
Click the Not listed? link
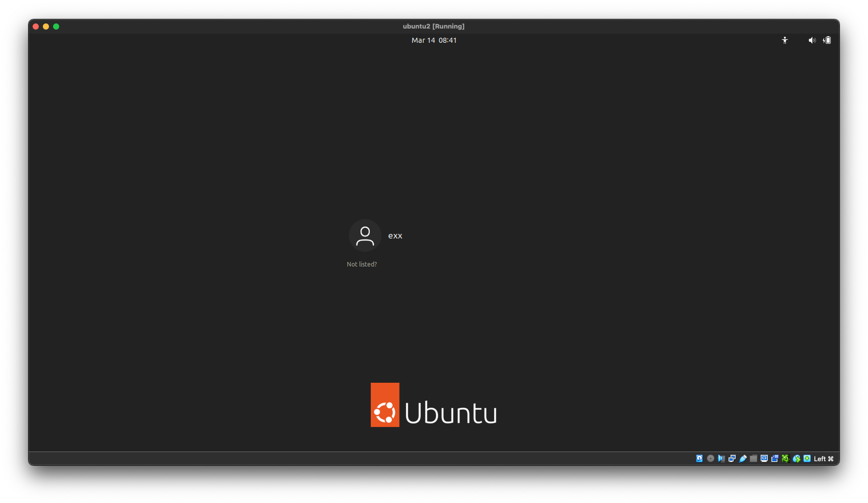[x=362, y=264]
